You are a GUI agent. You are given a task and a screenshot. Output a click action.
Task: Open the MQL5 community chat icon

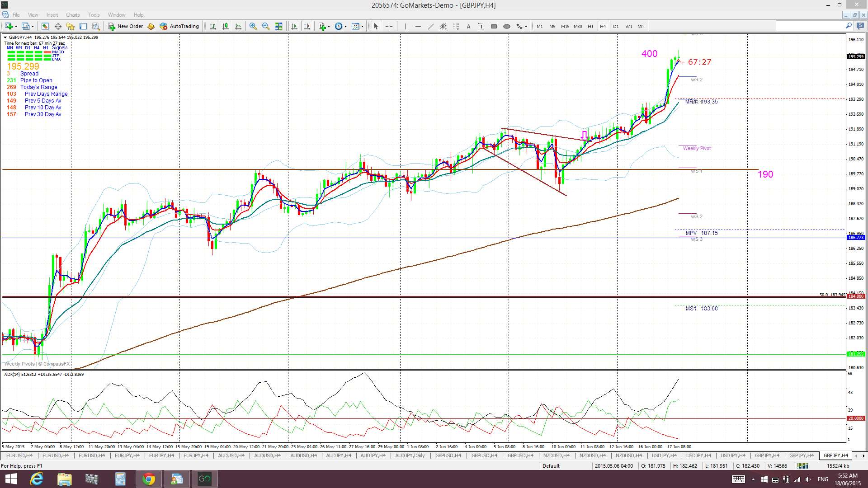click(860, 26)
